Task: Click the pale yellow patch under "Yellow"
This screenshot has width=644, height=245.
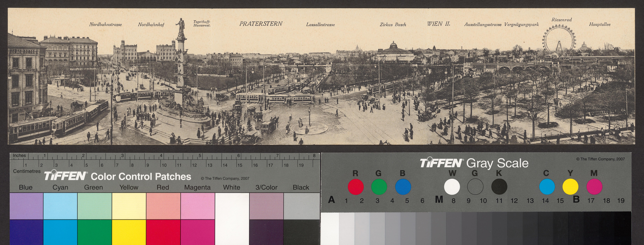Action: click(129, 206)
